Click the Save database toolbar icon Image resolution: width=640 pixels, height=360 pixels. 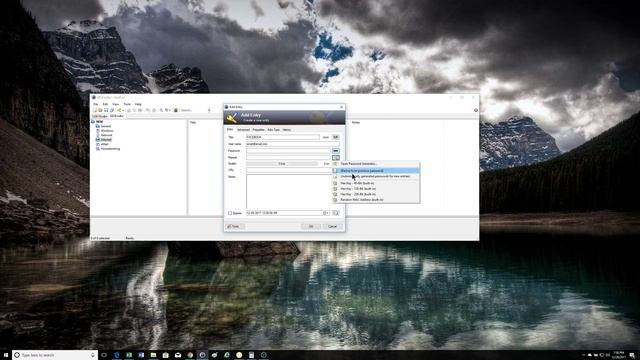(106, 110)
